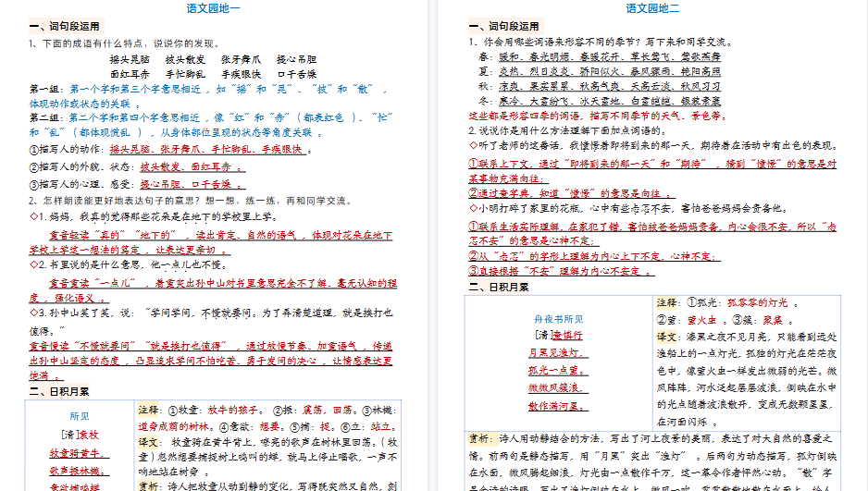This screenshot has width=868, height=491.
Task: Click the page title 语文园地一
Action: pos(214,8)
